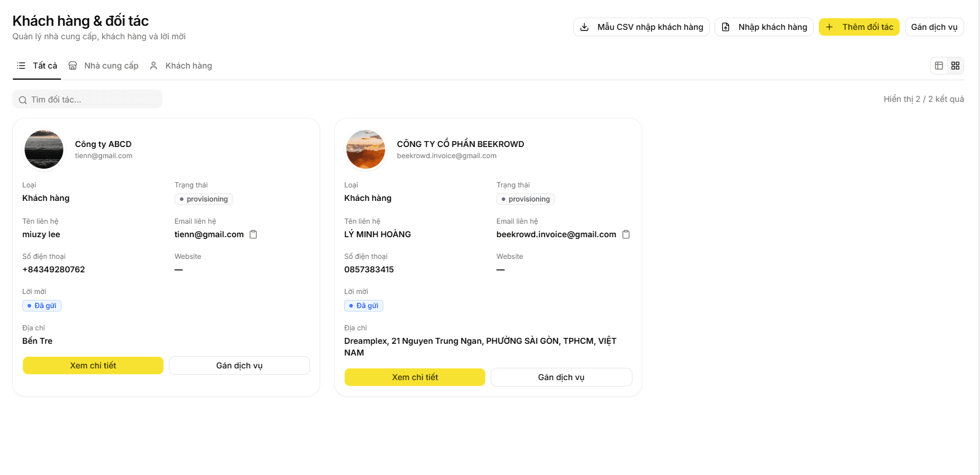Viewport: 980px width, 475px height.
Task: Click plus icon on Thêm đối tác
Action: [829, 27]
